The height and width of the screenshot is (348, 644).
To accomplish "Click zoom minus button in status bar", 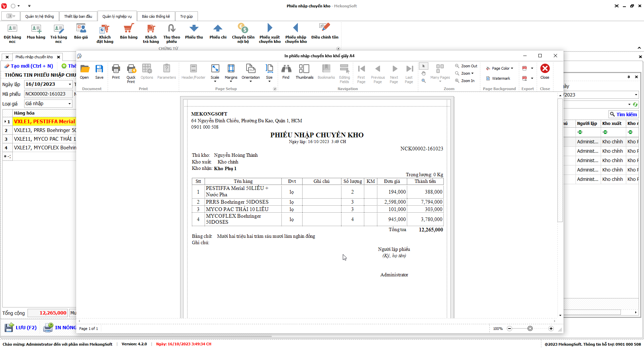I will (509, 329).
